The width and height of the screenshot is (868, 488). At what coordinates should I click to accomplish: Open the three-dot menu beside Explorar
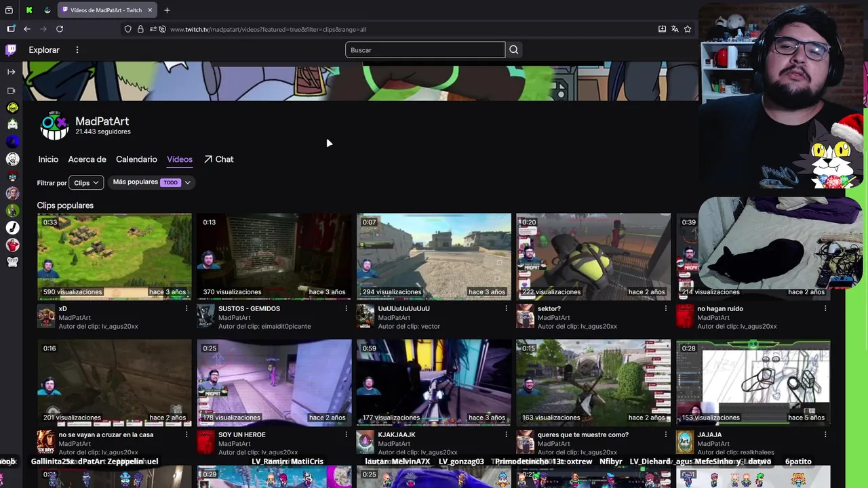point(77,50)
